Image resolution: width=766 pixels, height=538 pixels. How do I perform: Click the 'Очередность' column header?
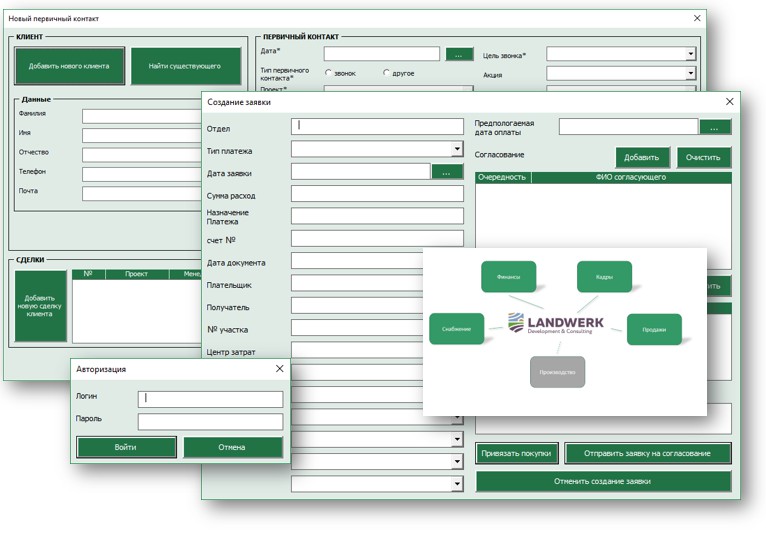click(x=503, y=177)
